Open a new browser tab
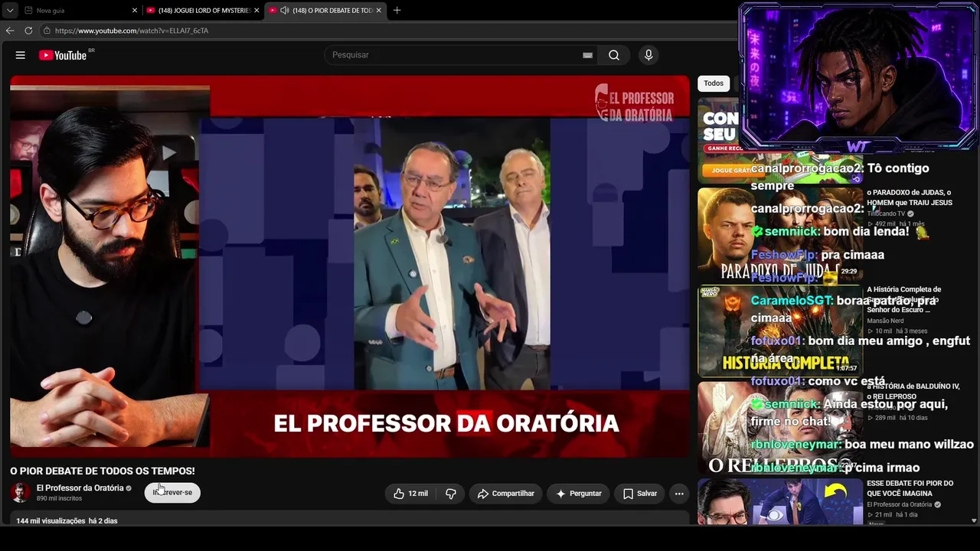The width and height of the screenshot is (980, 551). point(397,11)
